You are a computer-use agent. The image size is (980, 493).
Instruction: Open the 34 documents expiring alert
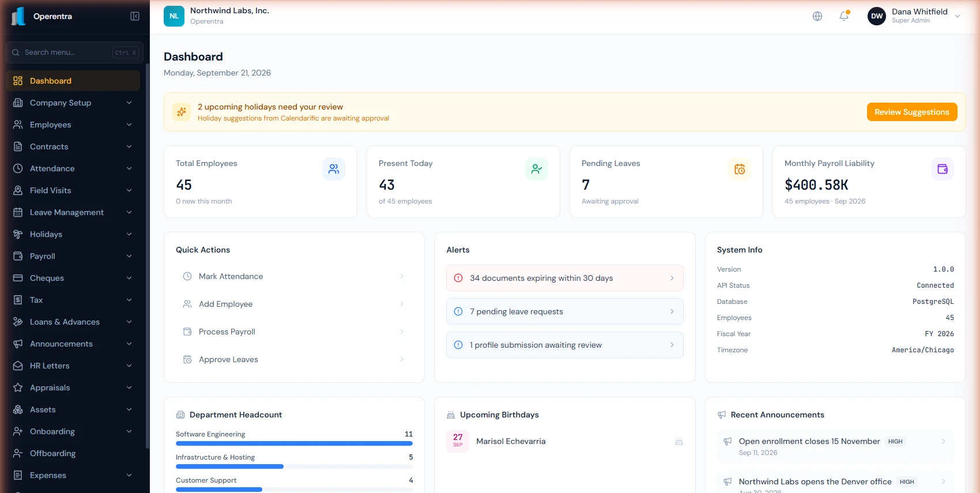tap(565, 278)
